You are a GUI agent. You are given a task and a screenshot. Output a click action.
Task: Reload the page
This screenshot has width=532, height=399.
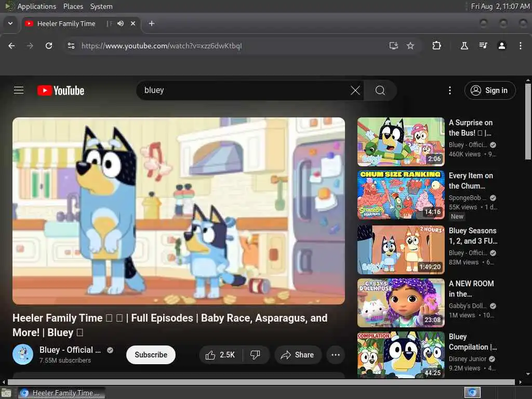coord(49,46)
